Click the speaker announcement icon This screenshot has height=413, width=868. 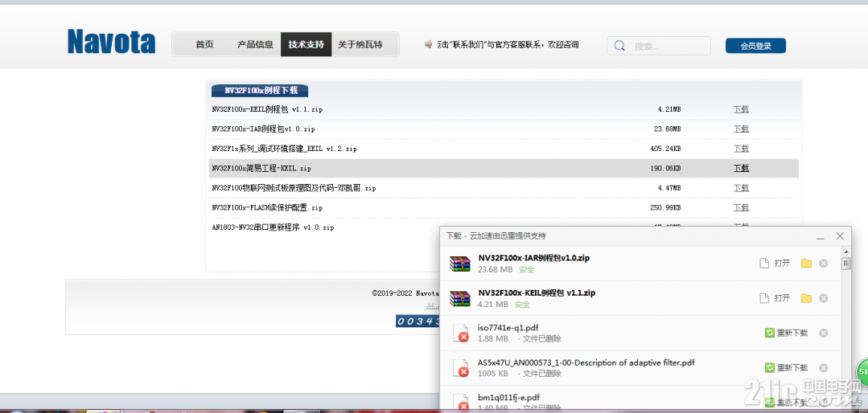428,44
